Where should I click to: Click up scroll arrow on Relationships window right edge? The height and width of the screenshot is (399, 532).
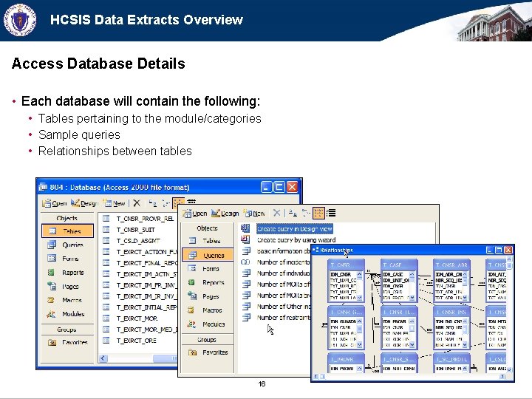pos(509,259)
